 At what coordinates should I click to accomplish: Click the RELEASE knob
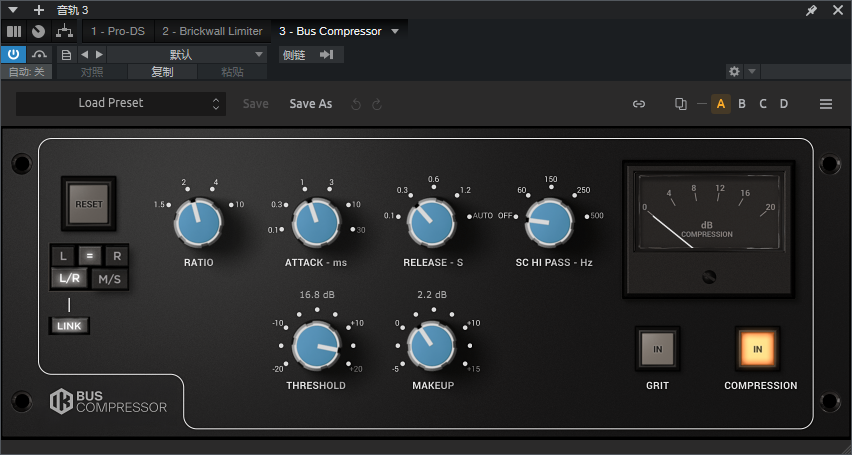[x=432, y=223]
